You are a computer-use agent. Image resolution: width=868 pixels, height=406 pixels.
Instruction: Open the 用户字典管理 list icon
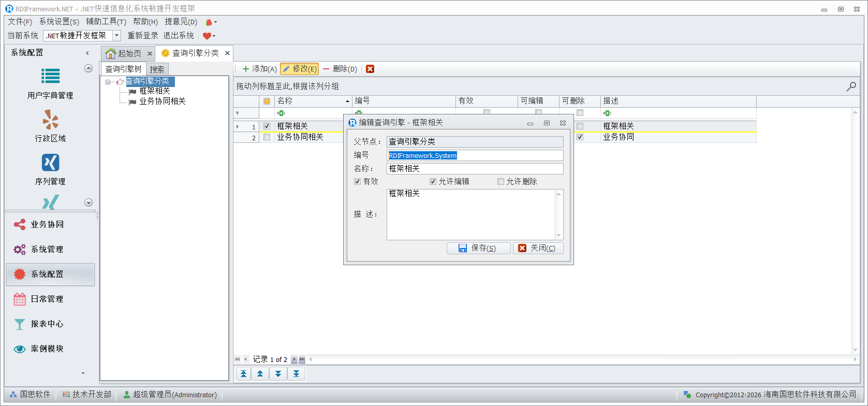tap(50, 77)
